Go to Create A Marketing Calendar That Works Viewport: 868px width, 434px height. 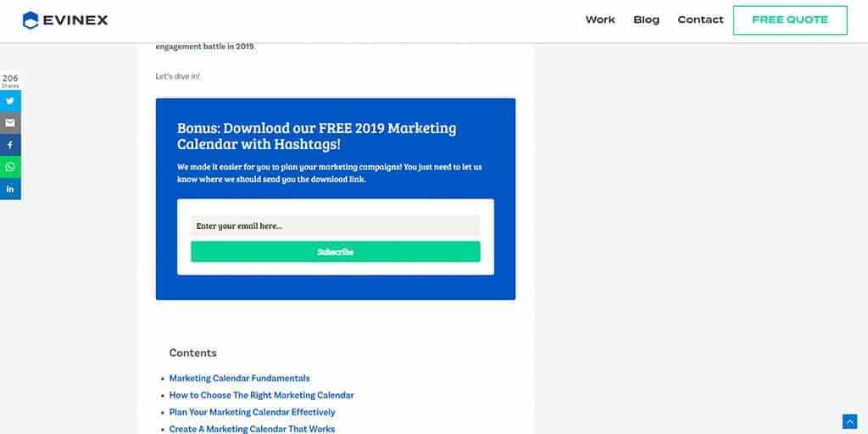[x=252, y=429]
